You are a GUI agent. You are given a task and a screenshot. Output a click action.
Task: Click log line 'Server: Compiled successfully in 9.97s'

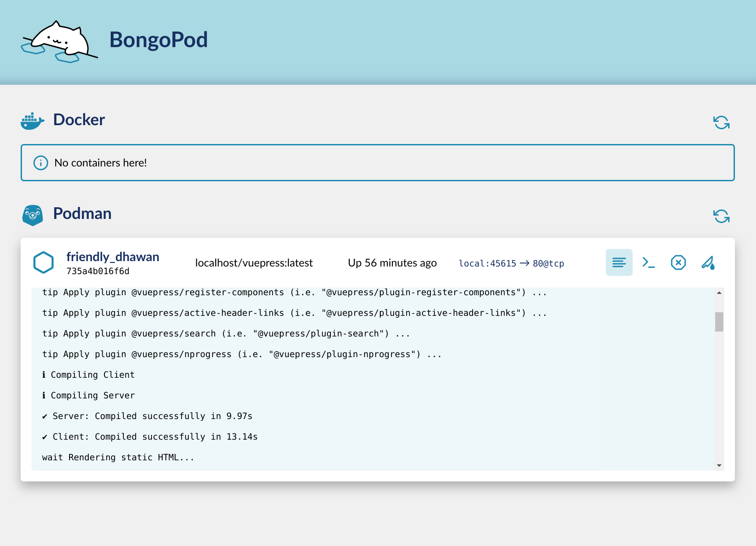[147, 416]
